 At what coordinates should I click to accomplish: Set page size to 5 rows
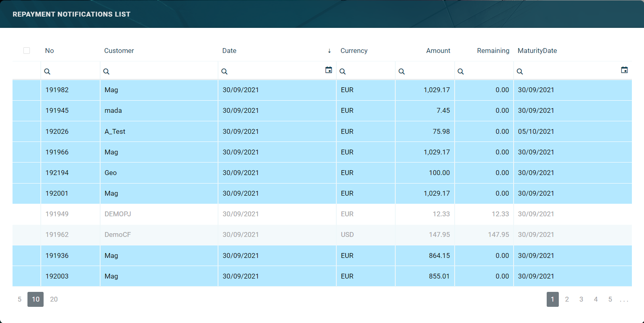19,299
